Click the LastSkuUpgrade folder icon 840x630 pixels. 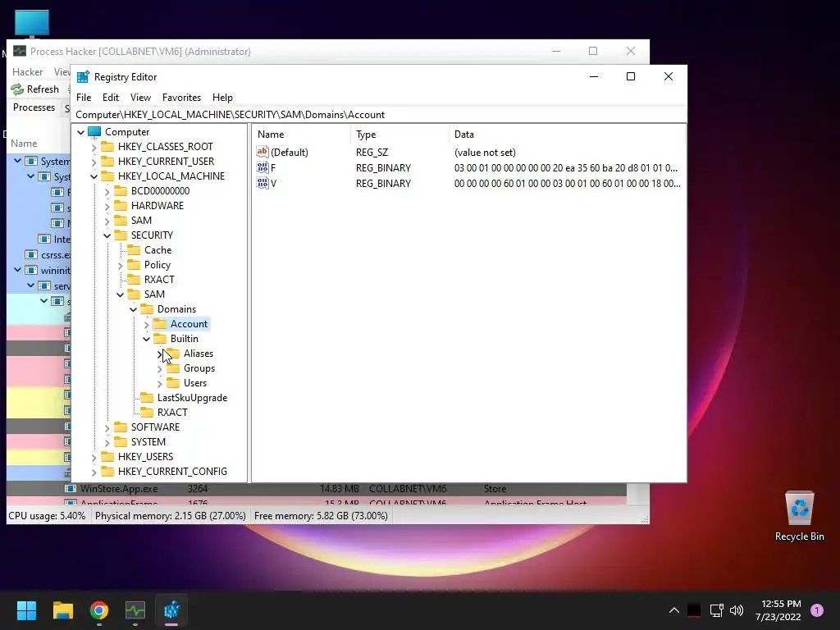[147, 398]
